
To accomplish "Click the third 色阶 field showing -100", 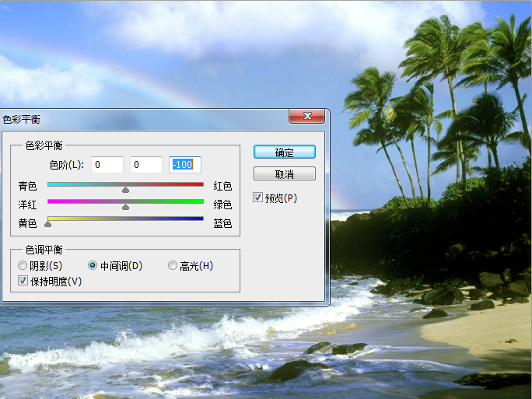I will click(x=185, y=165).
